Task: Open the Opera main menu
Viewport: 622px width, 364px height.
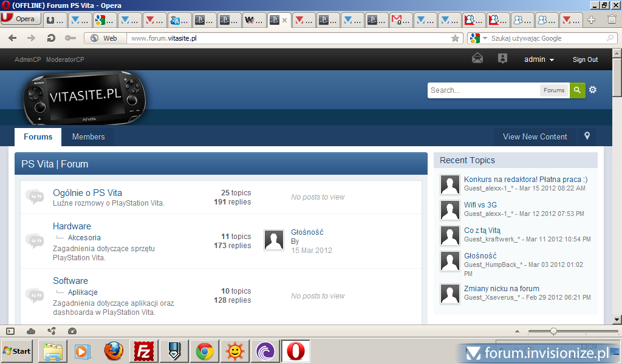Action: pyautogui.click(x=21, y=19)
